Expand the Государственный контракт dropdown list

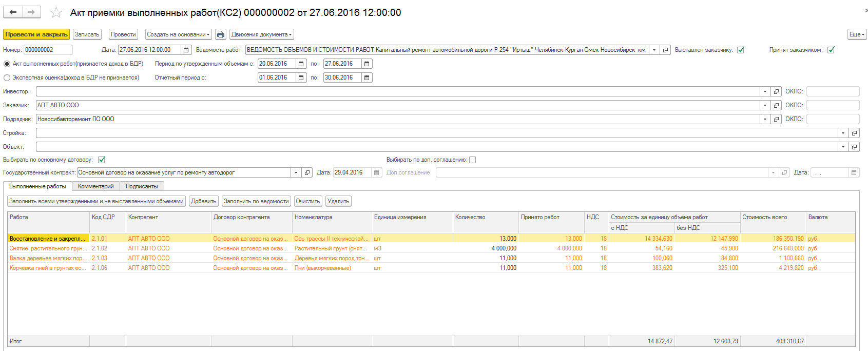point(296,172)
